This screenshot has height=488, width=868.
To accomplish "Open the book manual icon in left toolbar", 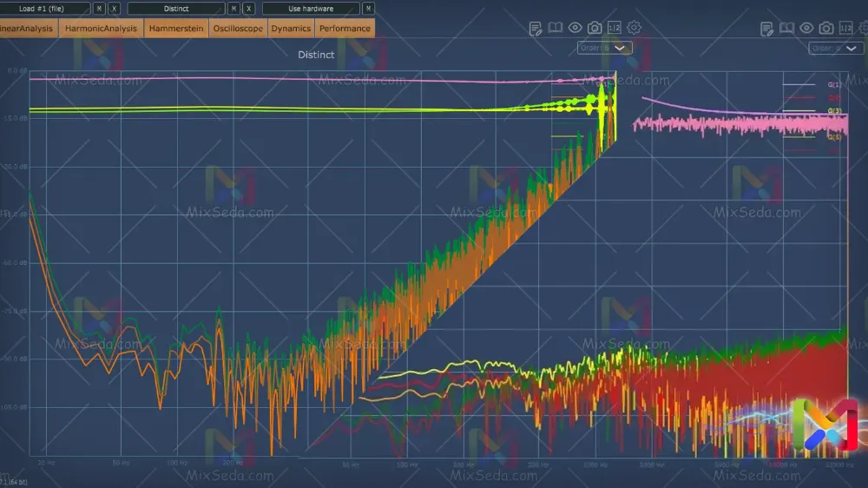I will point(555,29).
